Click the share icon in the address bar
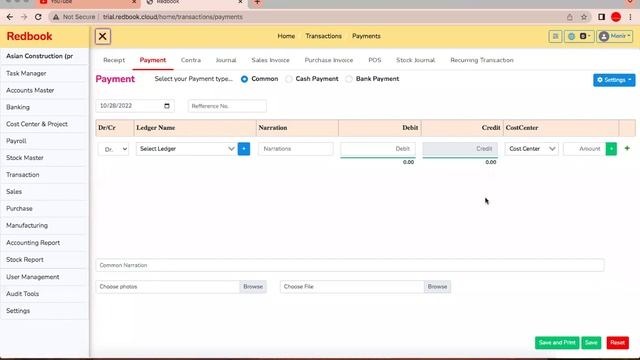640x360 pixels. pos(569,17)
